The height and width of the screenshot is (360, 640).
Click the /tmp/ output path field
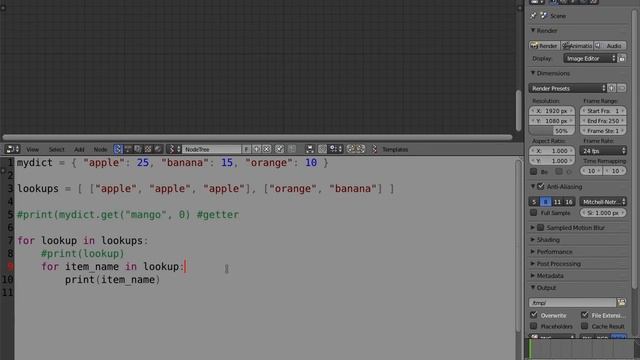[572, 302]
